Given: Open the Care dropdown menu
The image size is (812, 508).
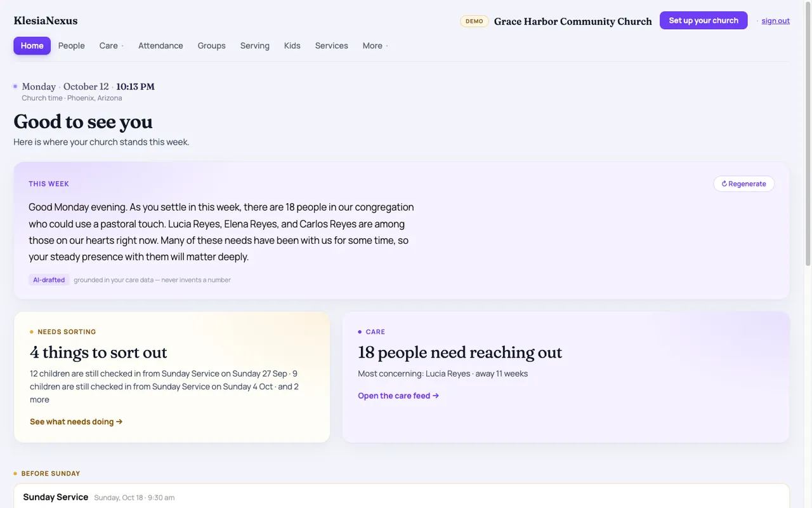Looking at the screenshot, I should point(111,46).
